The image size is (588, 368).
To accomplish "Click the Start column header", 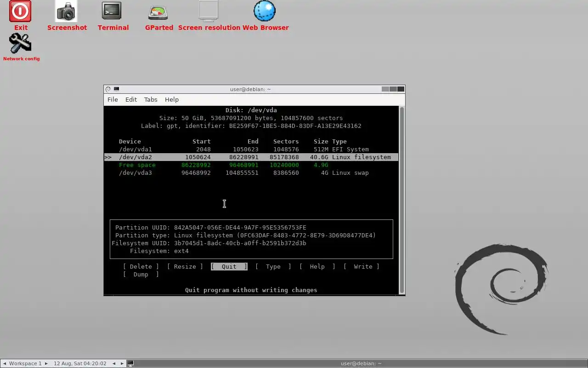I will [202, 142].
